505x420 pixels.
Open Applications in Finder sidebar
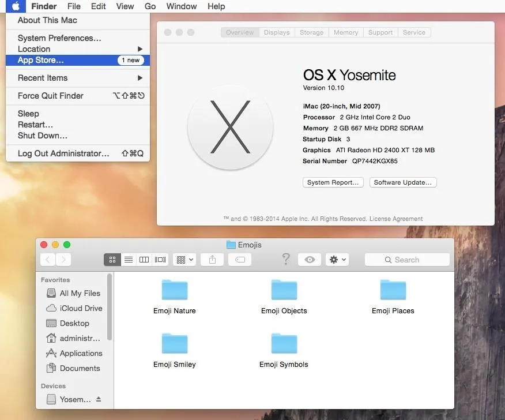click(74, 353)
